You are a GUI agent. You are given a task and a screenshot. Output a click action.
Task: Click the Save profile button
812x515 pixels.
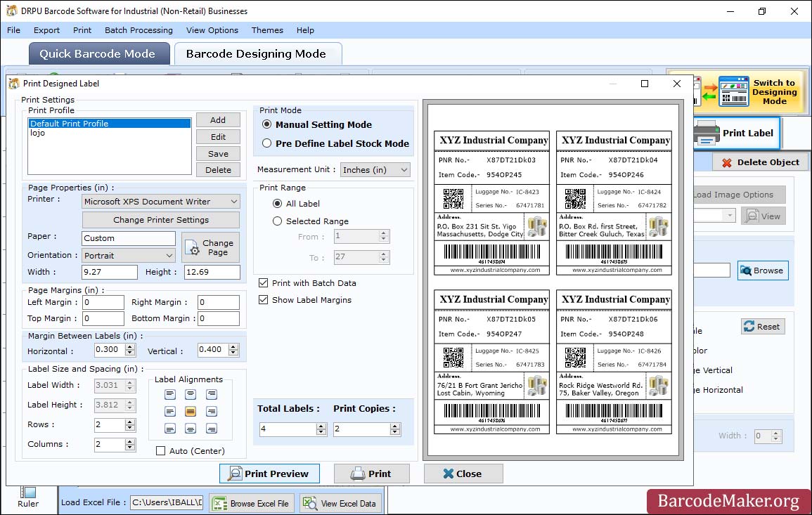coord(218,154)
